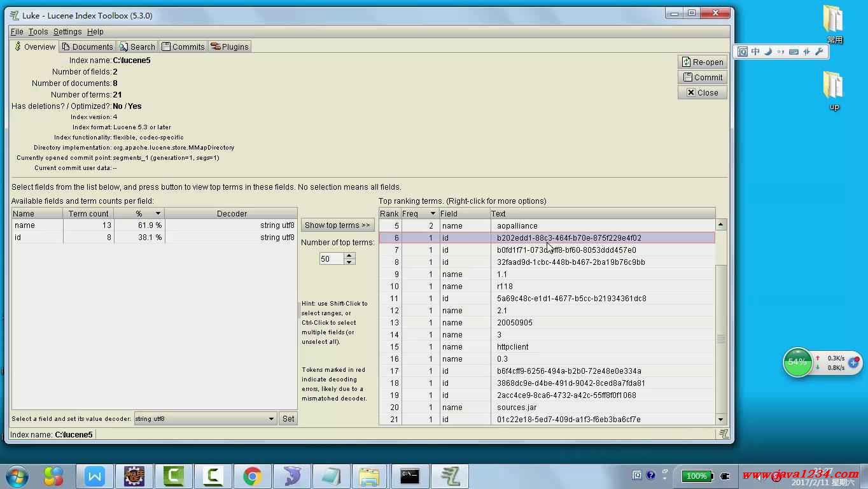
Task: Click the tray help question mark icon
Action: click(650, 475)
